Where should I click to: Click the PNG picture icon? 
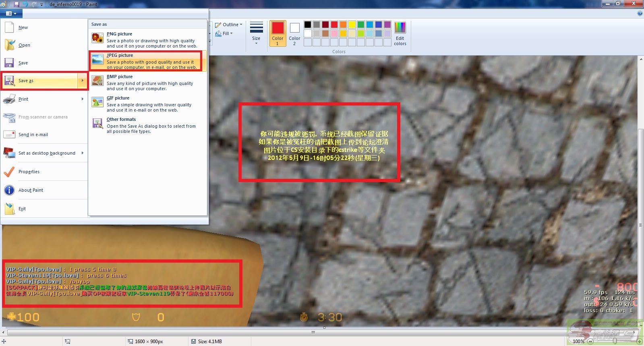97,38
